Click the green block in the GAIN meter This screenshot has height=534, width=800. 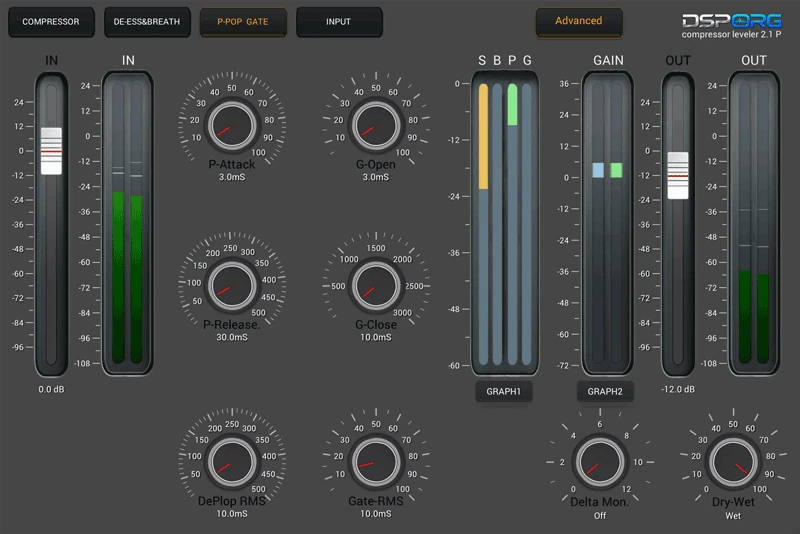616,170
